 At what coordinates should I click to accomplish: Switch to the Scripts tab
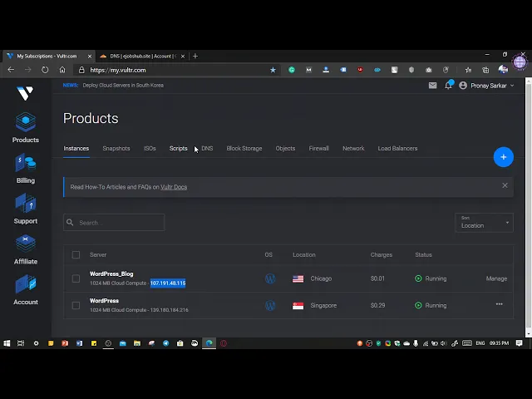pos(179,148)
